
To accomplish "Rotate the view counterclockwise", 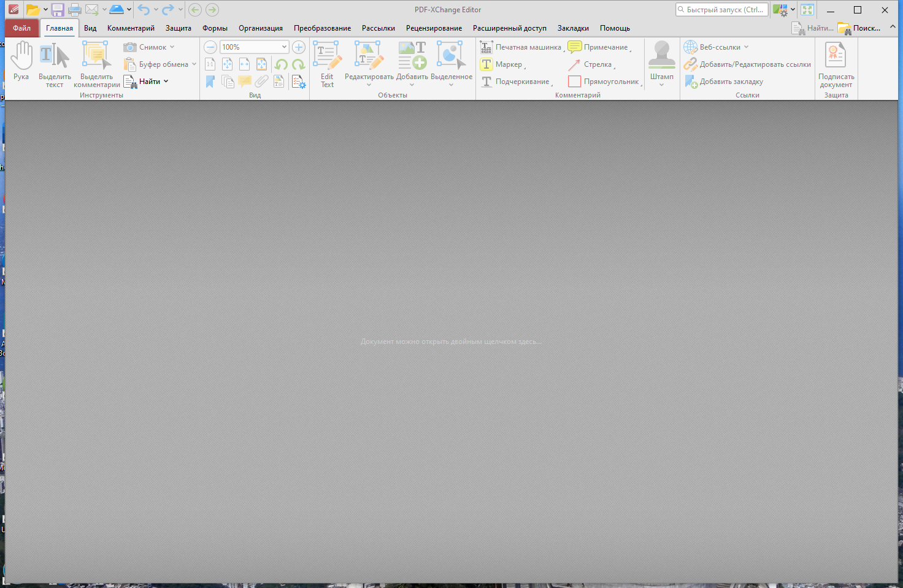I will click(282, 64).
